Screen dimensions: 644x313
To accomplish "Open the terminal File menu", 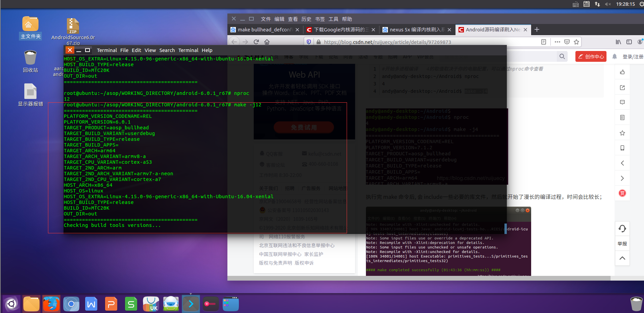I will [124, 50].
